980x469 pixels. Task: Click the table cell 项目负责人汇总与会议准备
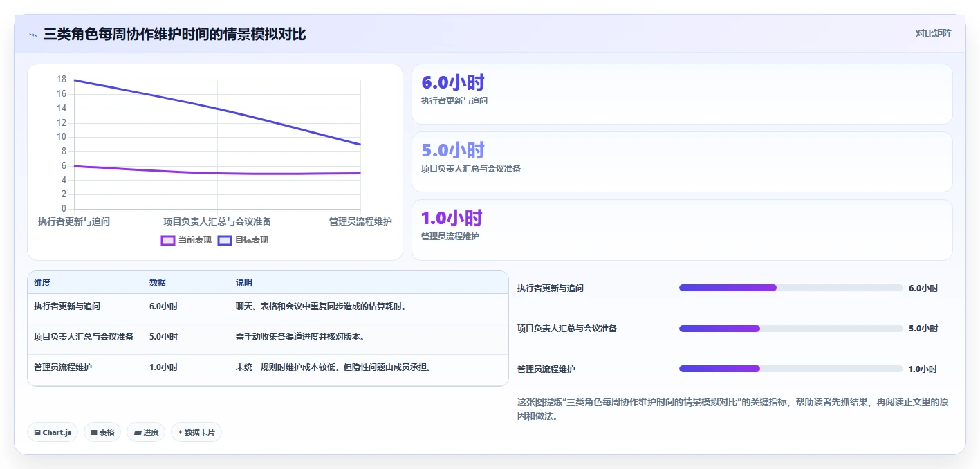pos(84,337)
